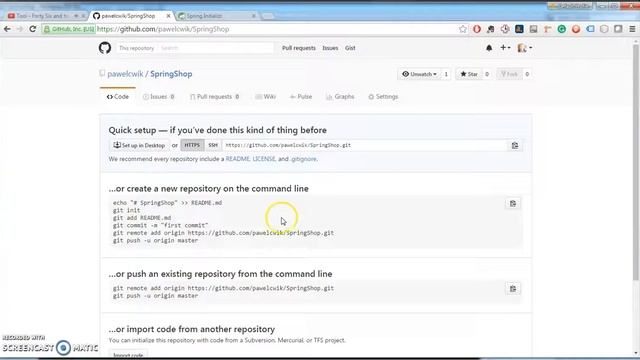The image size is (640, 360).
Task: Click the Fork button
Action: click(509, 74)
